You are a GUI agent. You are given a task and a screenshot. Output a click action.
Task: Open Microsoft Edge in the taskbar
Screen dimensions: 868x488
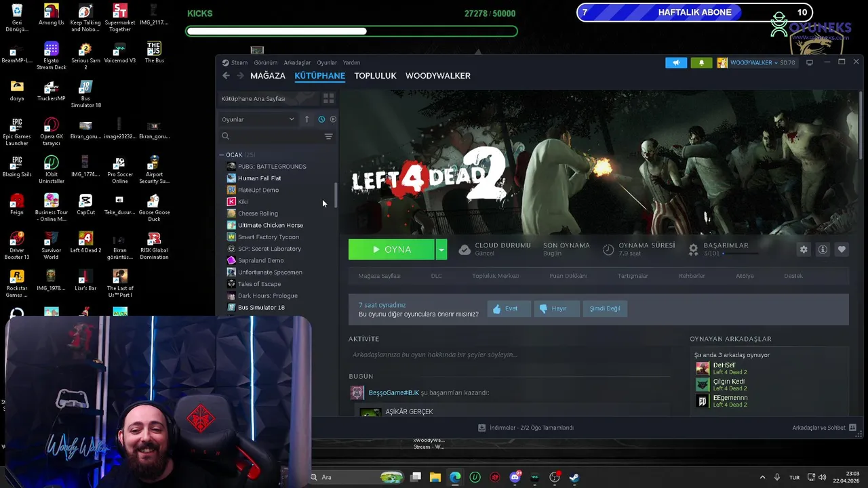click(x=455, y=477)
